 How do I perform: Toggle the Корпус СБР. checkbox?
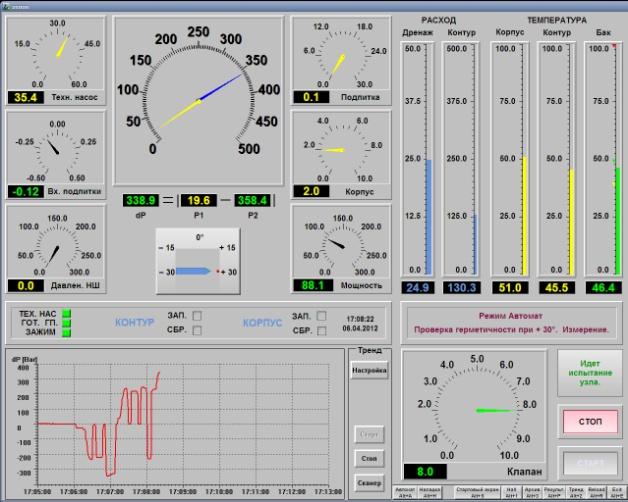click(321, 330)
